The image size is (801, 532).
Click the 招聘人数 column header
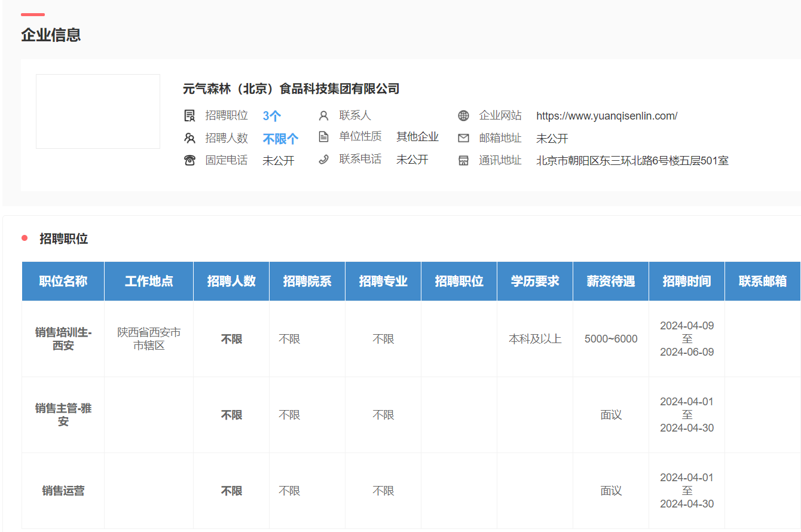click(231, 281)
